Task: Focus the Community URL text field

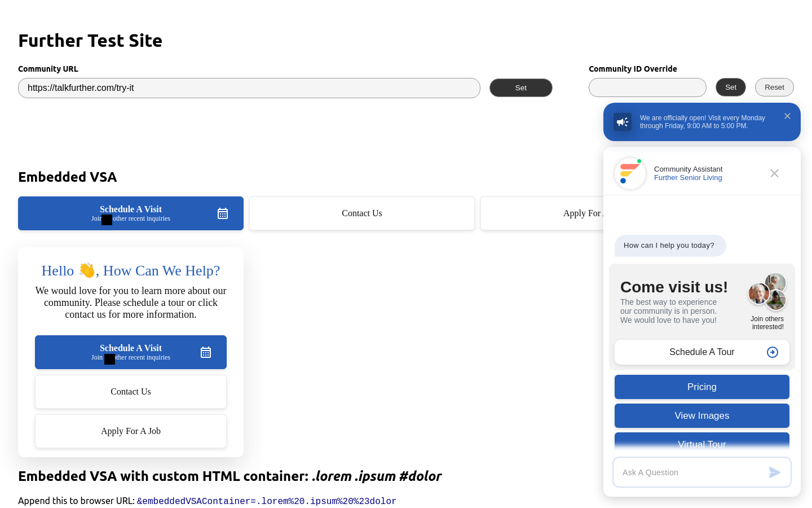Action: coord(249,88)
